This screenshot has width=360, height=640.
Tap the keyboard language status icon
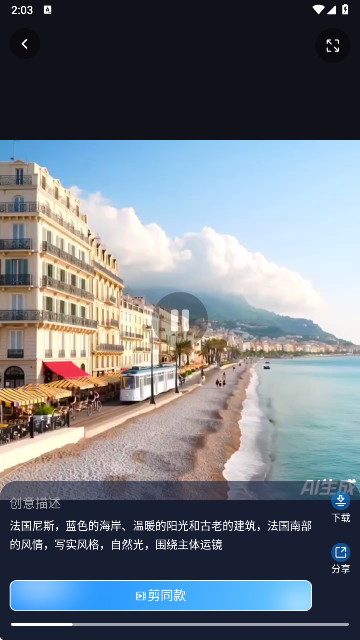[48, 10]
